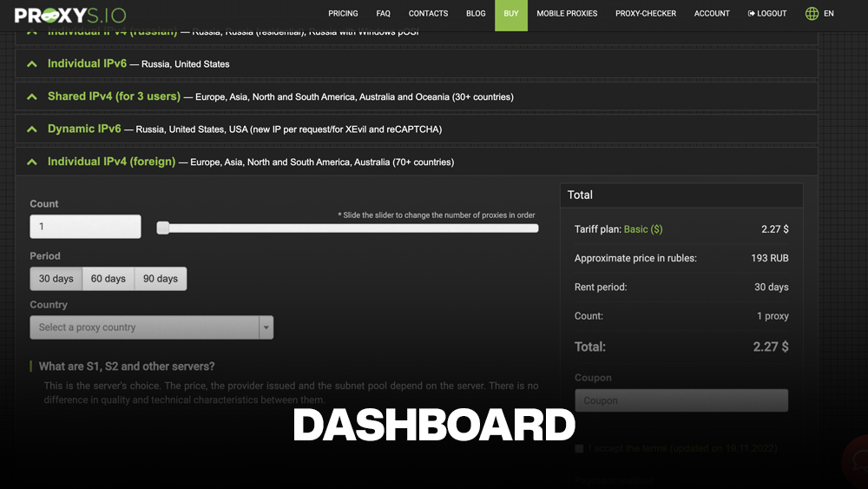This screenshot has width=868, height=489.
Task: Tick the I accept the terms checkbox
Action: click(579, 448)
